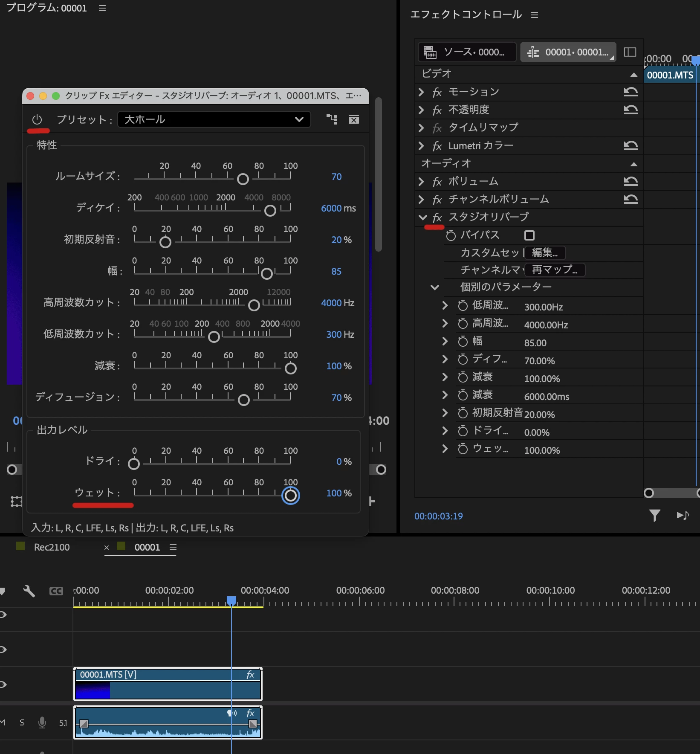Click the ドライ slider handle
700x754 pixels.
pyautogui.click(x=134, y=464)
